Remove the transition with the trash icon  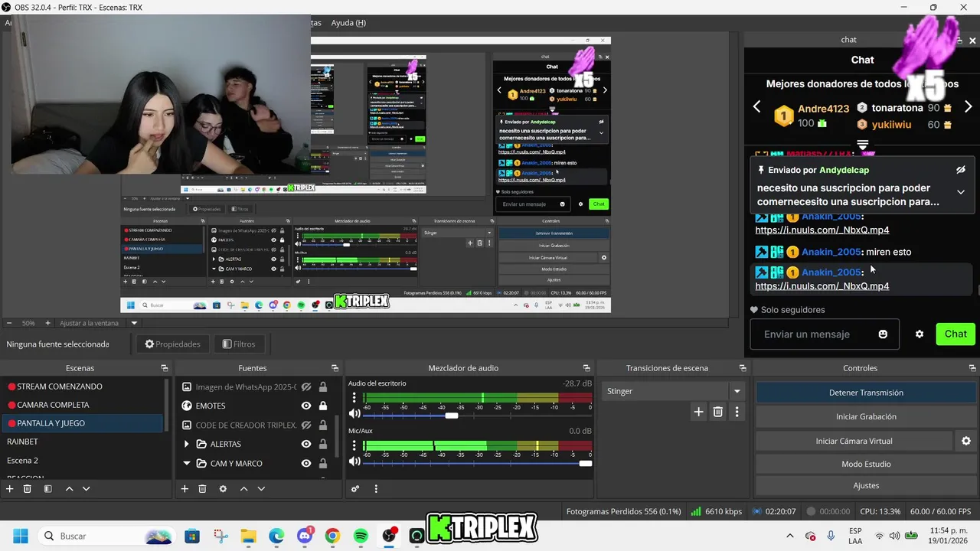pyautogui.click(x=718, y=412)
